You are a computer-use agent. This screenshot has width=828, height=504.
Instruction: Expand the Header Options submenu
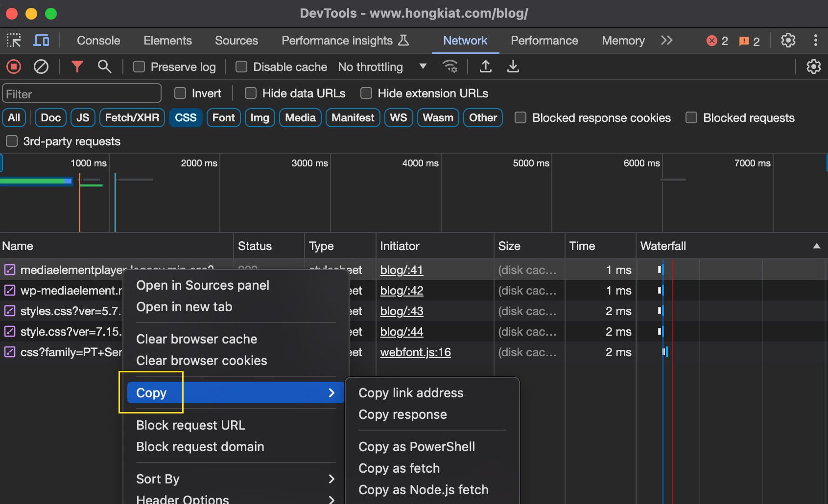[x=236, y=498]
